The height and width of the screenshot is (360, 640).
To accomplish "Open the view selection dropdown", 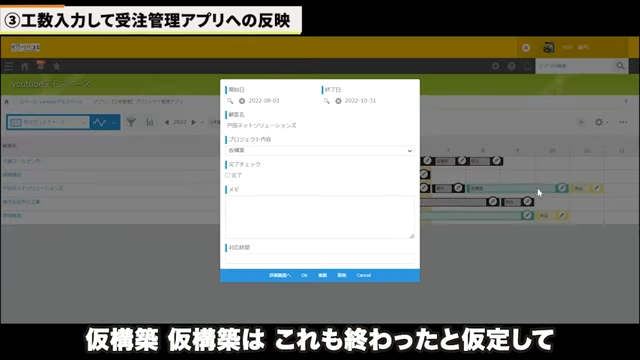I will pos(48,122).
